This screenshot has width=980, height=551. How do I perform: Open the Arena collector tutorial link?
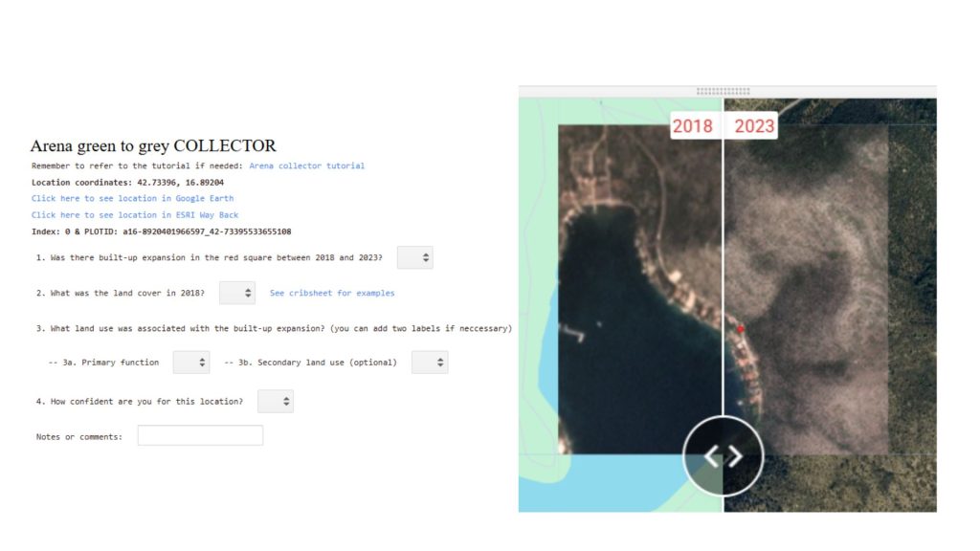(x=306, y=165)
